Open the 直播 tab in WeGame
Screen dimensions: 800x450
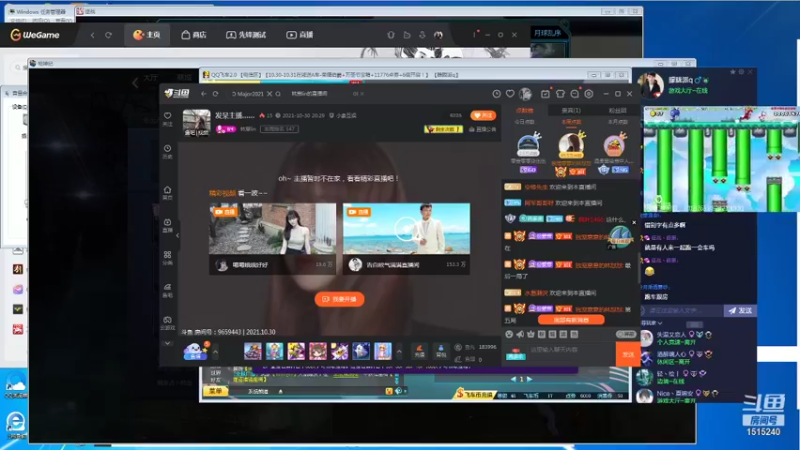(x=299, y=35)
